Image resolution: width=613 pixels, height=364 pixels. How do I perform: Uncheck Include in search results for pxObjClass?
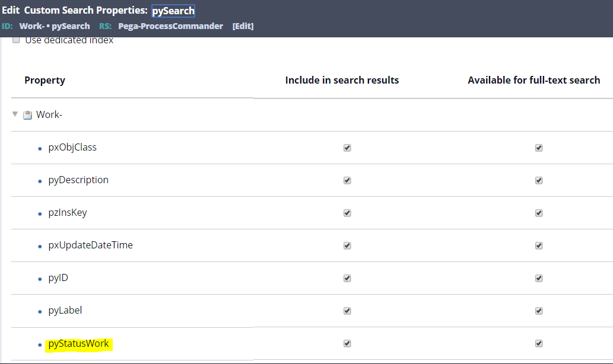click(x=347, y=147)
